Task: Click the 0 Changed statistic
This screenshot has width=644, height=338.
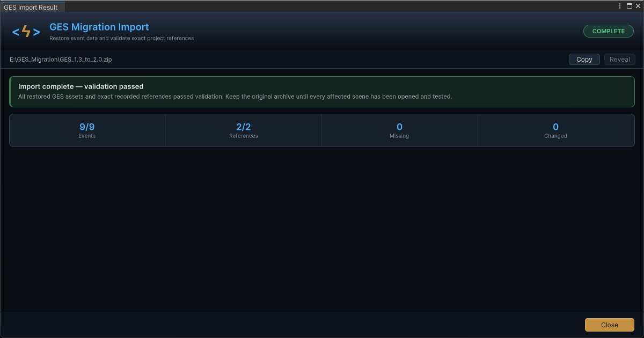Action: click(x=555, y=130)
